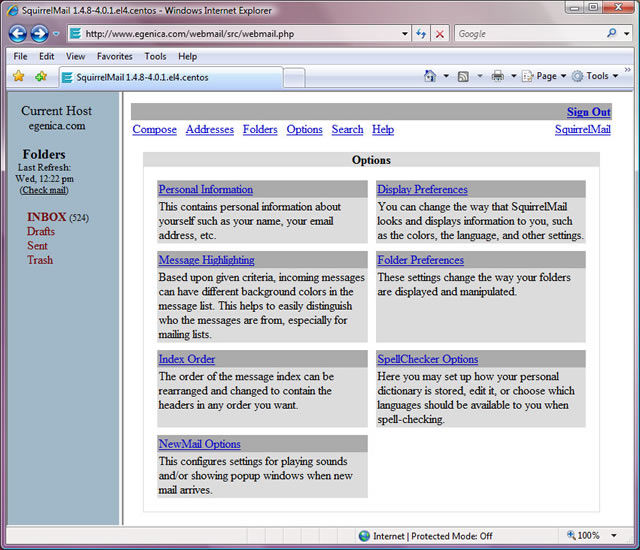Open Message Highlighting options
Viewport: 640px width, 550px height.
click(207, 260)
